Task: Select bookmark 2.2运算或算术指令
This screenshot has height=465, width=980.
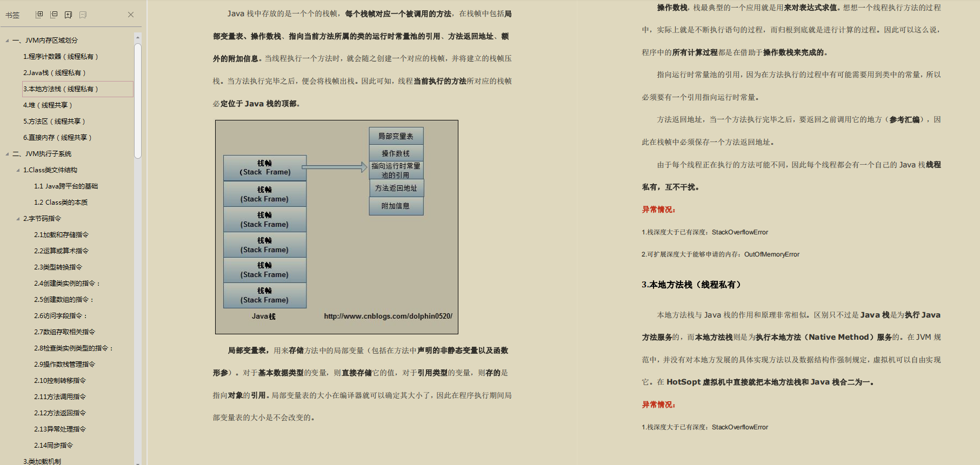Action: [x=61, y=251]
